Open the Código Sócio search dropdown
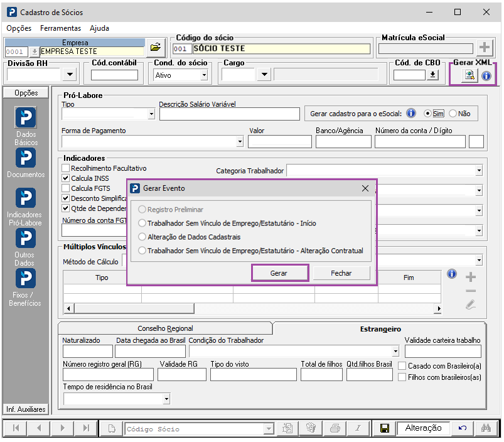 point(269,428)
